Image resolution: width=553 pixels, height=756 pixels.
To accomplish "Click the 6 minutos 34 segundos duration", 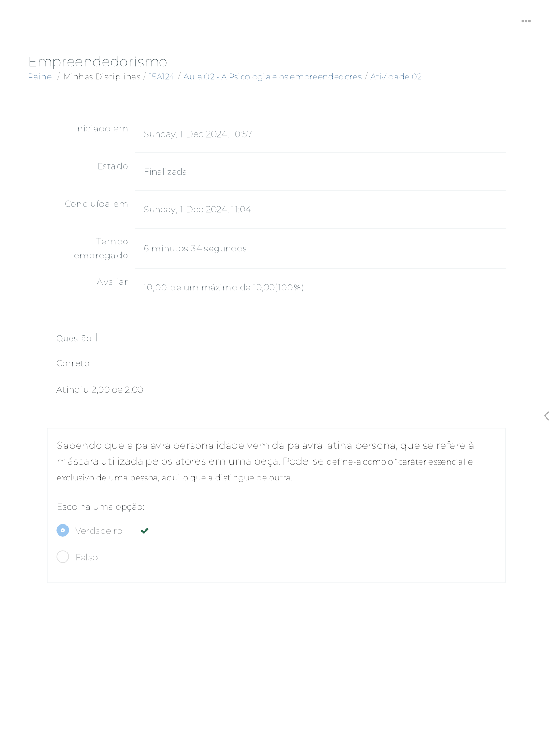I will (195, 249).
